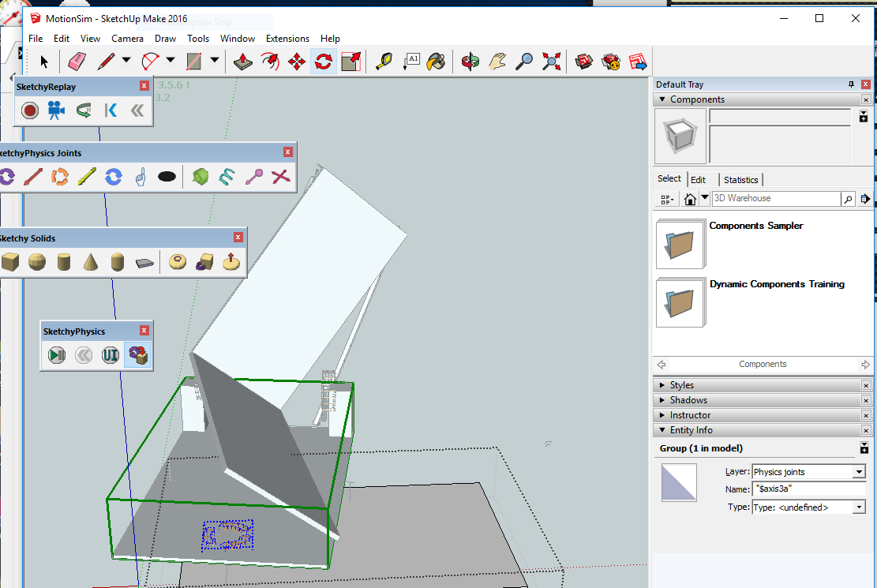Click the material swatch in Entity Info
Screen dimensions: 877x588
point(679,482)
